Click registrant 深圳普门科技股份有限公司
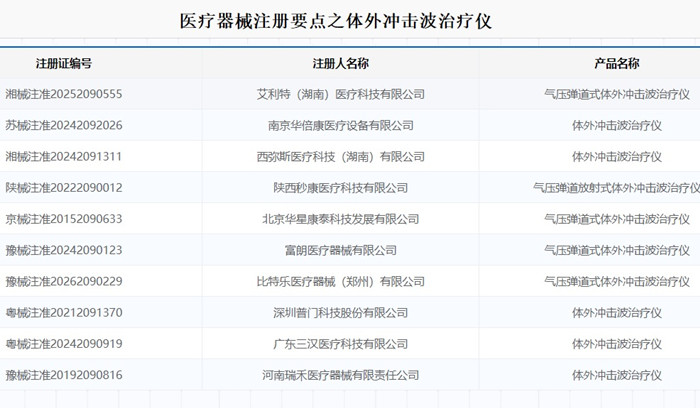This screenshot has width=700, height=408. coord(341,313)
